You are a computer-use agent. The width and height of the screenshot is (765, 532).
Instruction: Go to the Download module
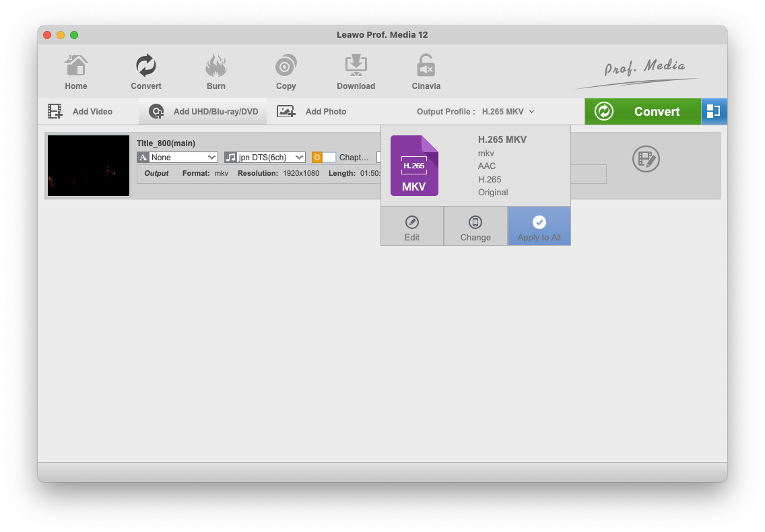point(356,72)
